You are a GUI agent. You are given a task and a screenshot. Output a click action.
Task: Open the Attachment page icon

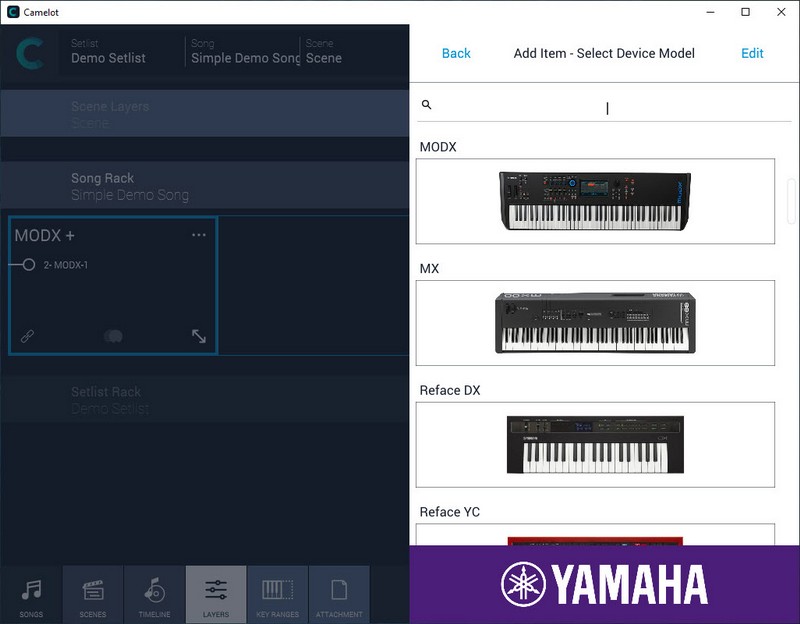click(339, 594)
